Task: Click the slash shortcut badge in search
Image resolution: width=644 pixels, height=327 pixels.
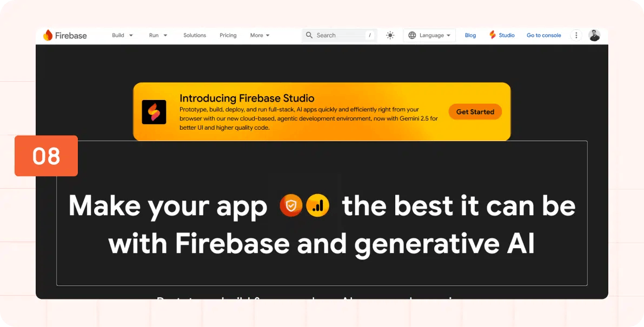Action: tap(370, 35)
